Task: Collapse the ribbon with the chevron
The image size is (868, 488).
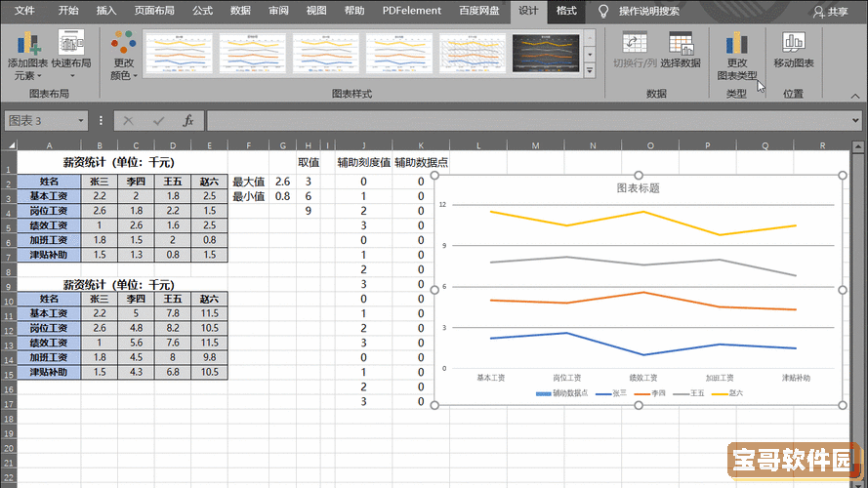Action: click(x=855, y=96)
